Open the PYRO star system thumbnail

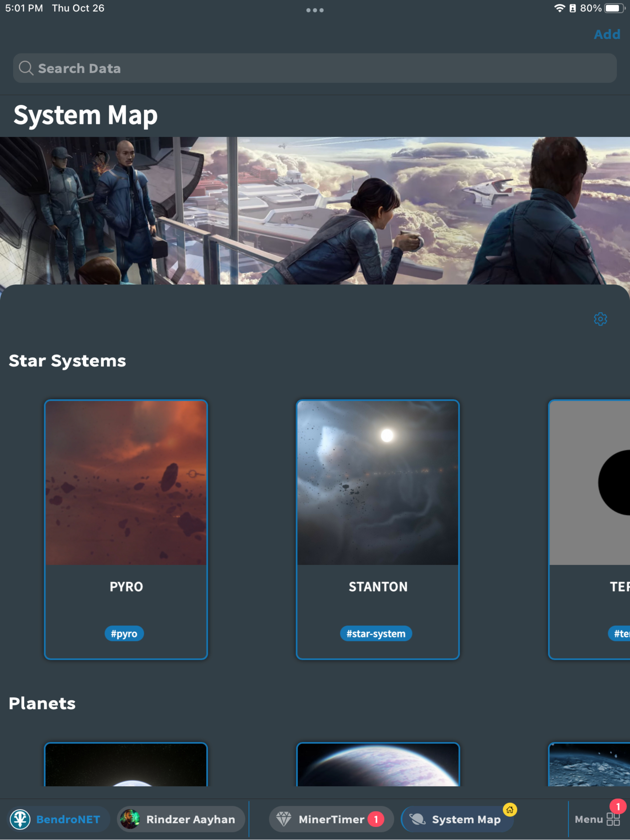(x=126, y=483)
